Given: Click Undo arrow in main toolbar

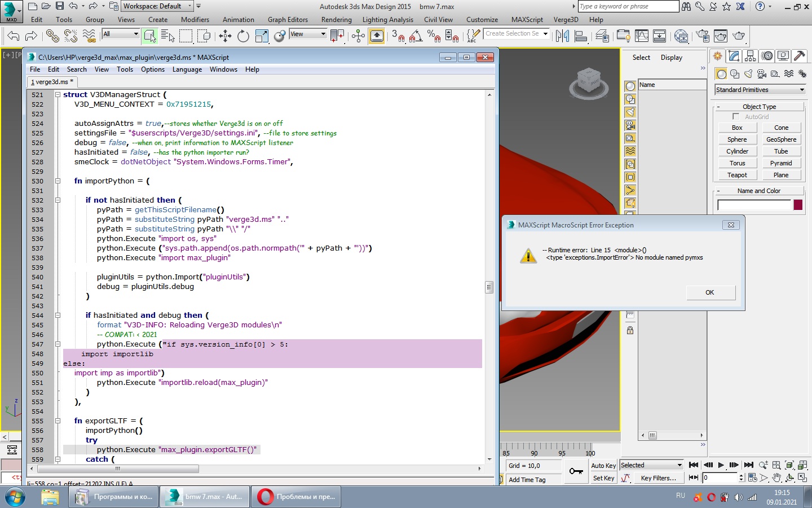Looking at the screenshot, I should pos(14,36).
